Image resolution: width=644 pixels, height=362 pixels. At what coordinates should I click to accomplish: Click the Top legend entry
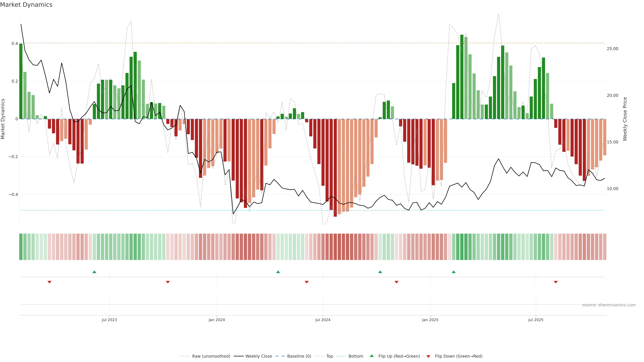coord(330,356)
